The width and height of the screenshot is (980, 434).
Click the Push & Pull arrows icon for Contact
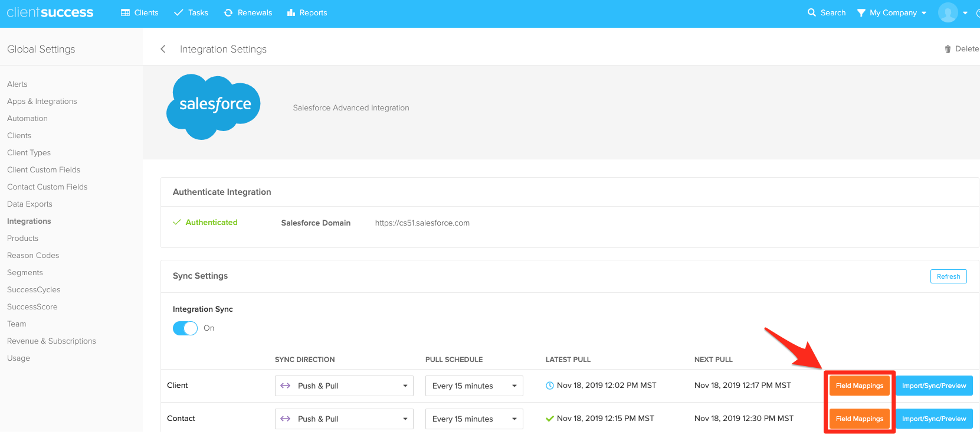click(286, 419)
